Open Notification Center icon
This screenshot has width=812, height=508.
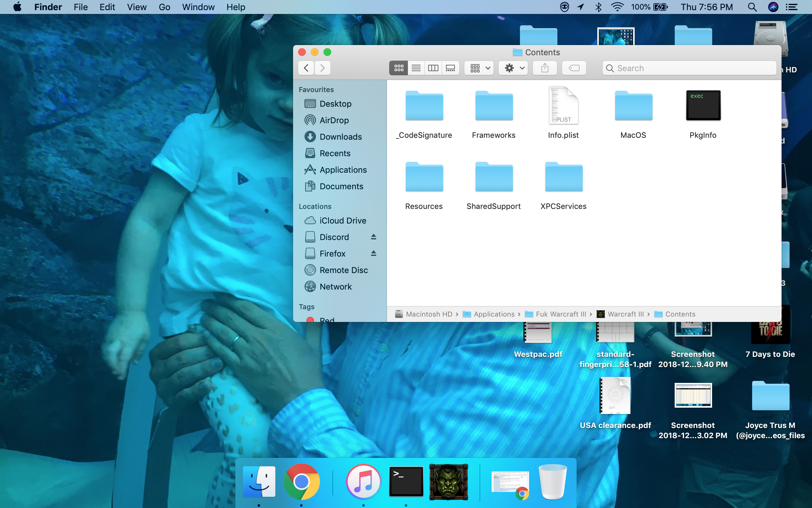792,7
